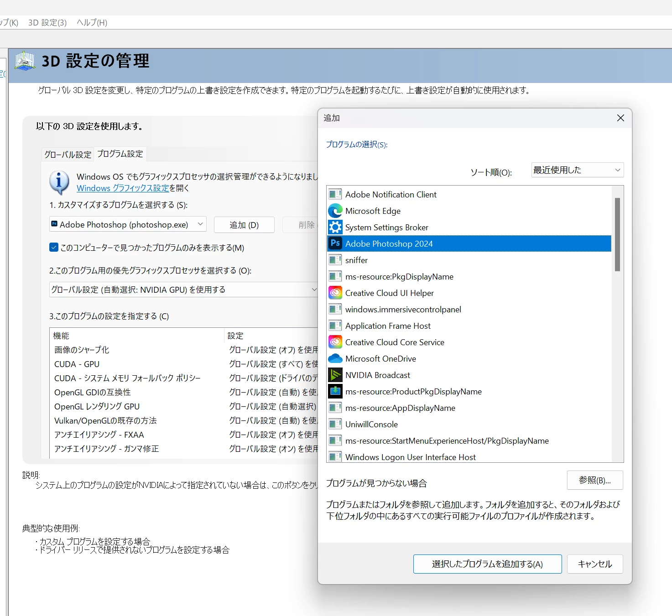Click the StartMenuExperienceHost row icon
The height and width of the screenshot is (616, 672).
[x=335, y=440]
